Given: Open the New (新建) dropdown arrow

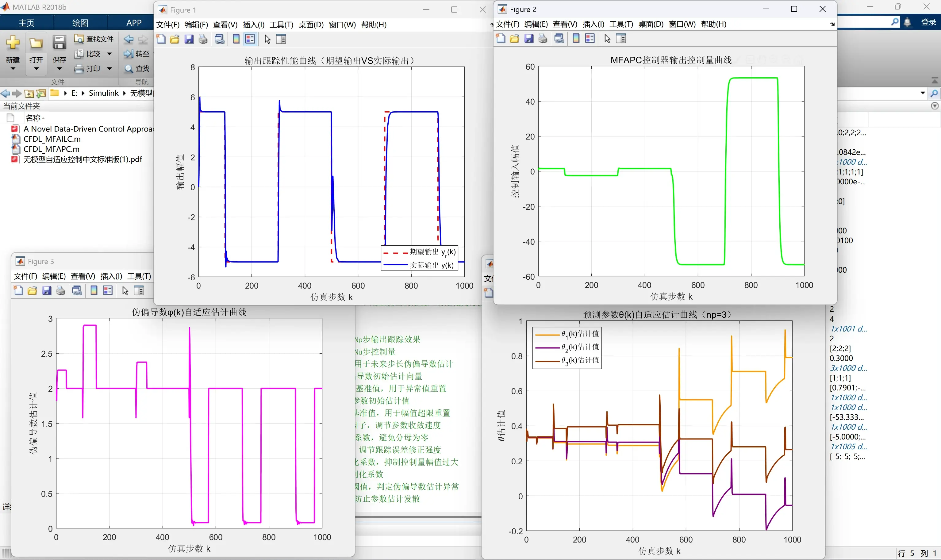Looking at the screenshot, I should tap(13, 69).
